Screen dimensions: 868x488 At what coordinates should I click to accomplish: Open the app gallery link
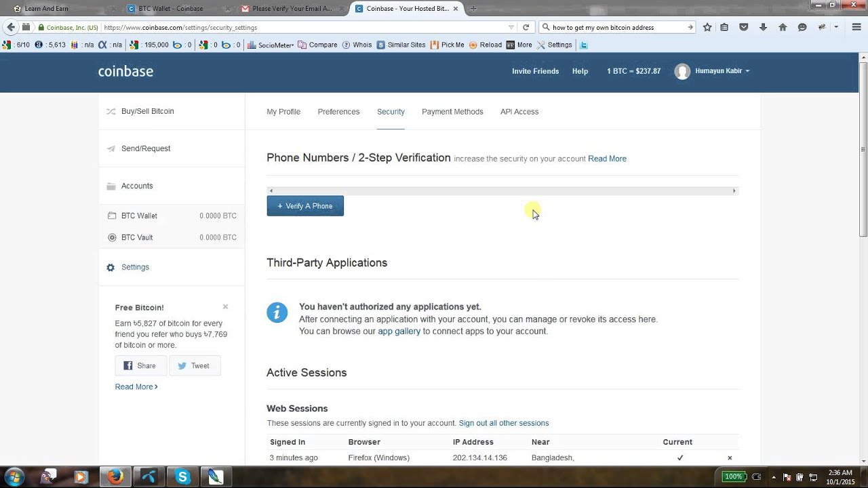click(399, 331)
